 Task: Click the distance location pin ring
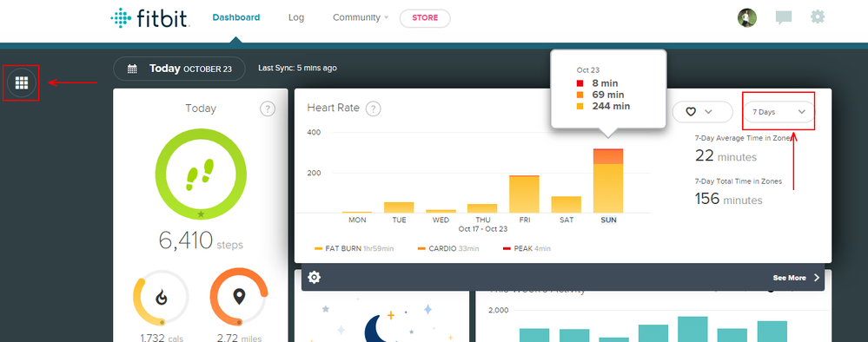[x=239, y=298]
